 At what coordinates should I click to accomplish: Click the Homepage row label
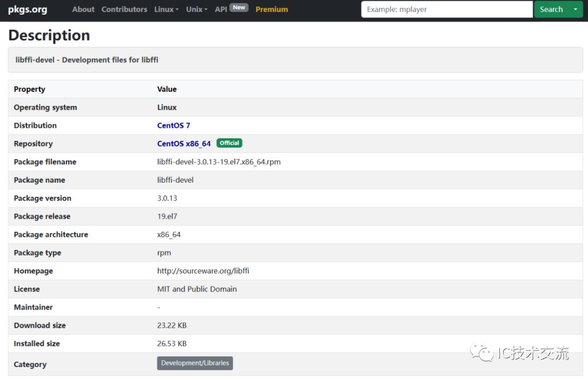33,271
